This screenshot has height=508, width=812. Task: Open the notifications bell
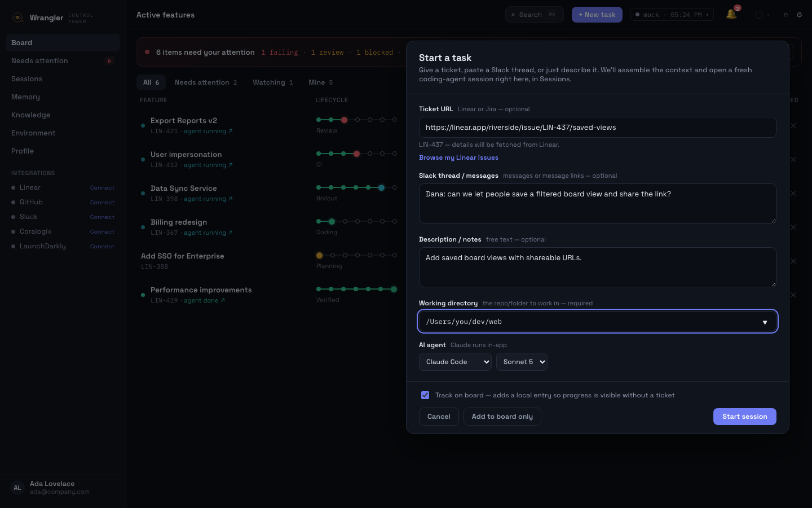tap(731, 15)
